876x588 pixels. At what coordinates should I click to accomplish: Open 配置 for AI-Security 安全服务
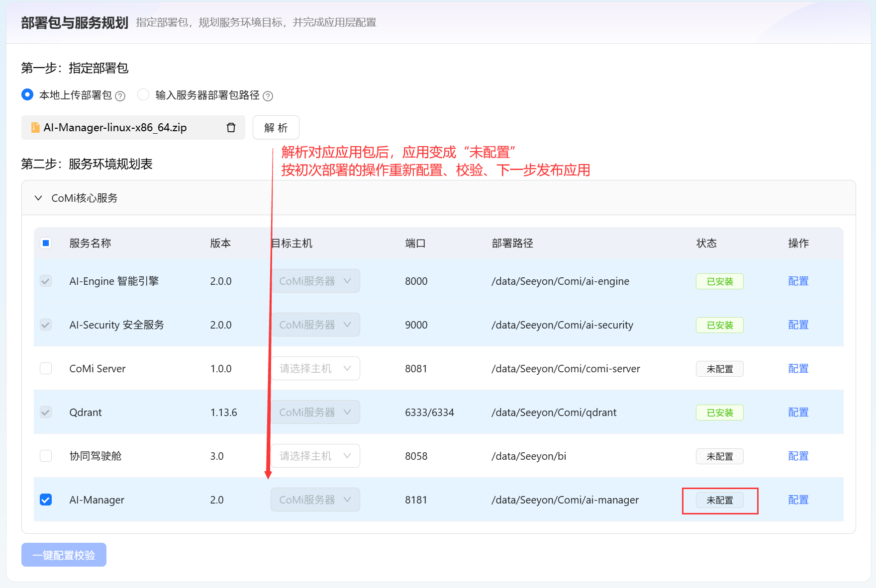[x=798, y=325]
